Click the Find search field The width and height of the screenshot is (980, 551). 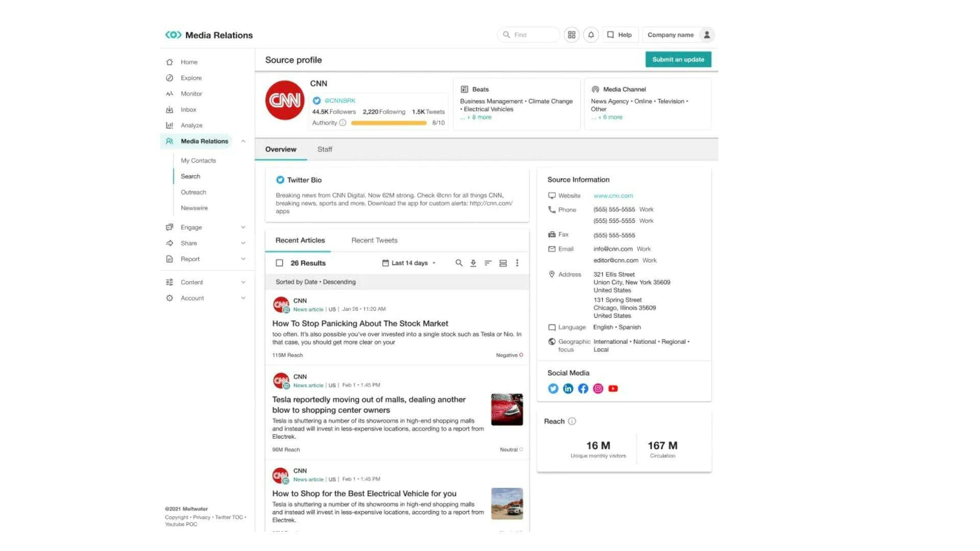pyautogui.click(x=528, y=35)
